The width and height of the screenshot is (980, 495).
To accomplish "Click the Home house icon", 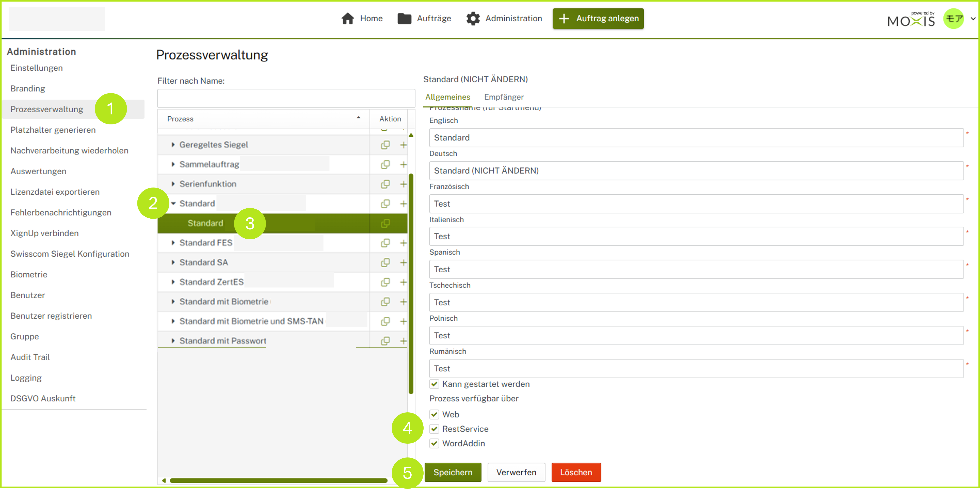I will [x=348, y=18].
